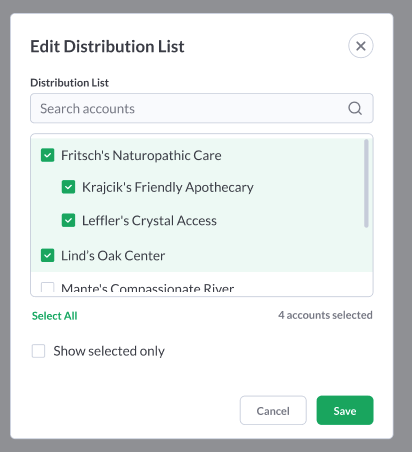Click the Krajcik's Friendly Apothecary account name
The image size is (412, 452).
pos(168,187)
